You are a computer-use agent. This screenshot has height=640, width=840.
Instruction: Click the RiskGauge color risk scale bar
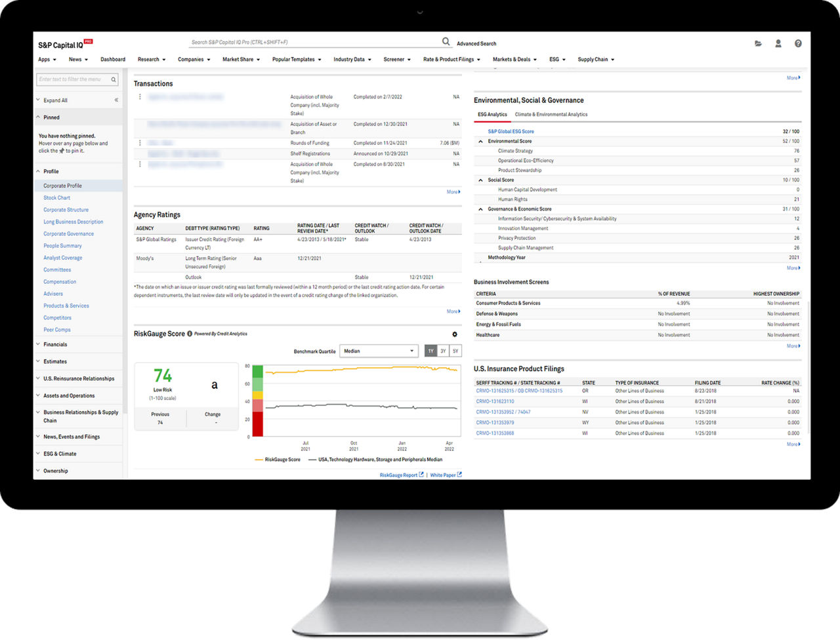257,401
